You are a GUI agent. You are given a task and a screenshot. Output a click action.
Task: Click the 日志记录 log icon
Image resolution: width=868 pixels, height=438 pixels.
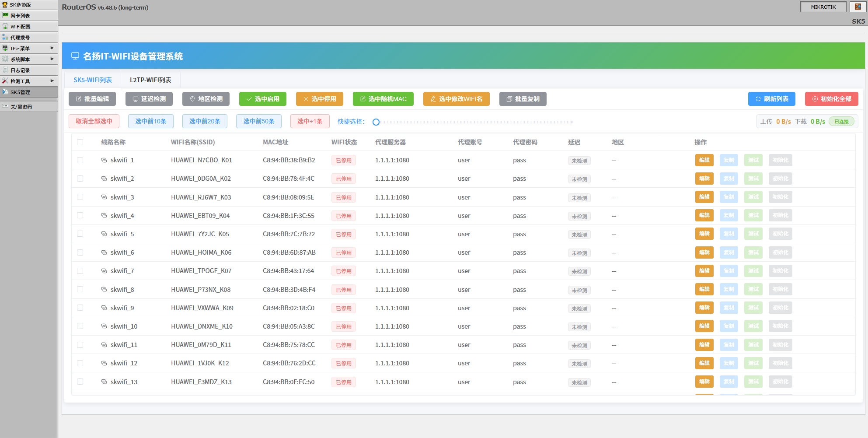[5, 70]
